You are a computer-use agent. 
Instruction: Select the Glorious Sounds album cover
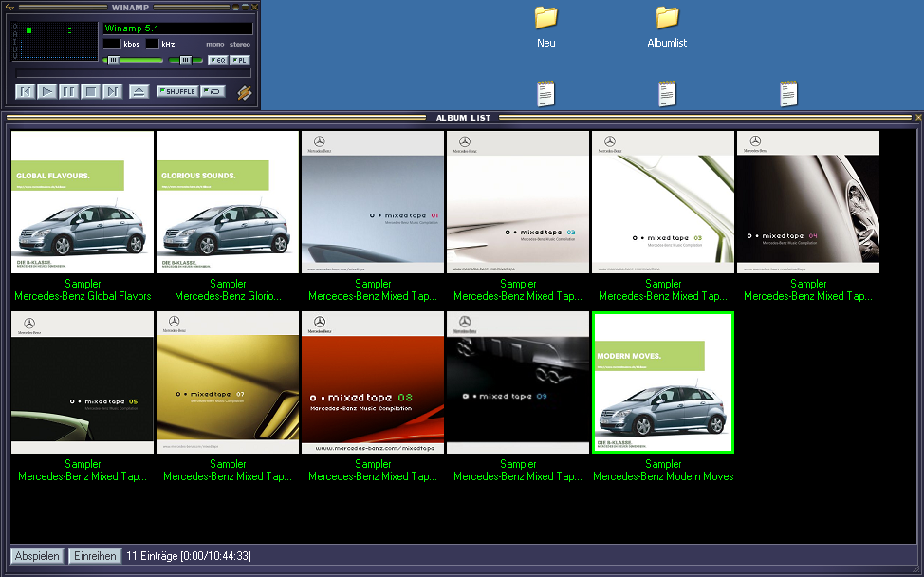228,202
